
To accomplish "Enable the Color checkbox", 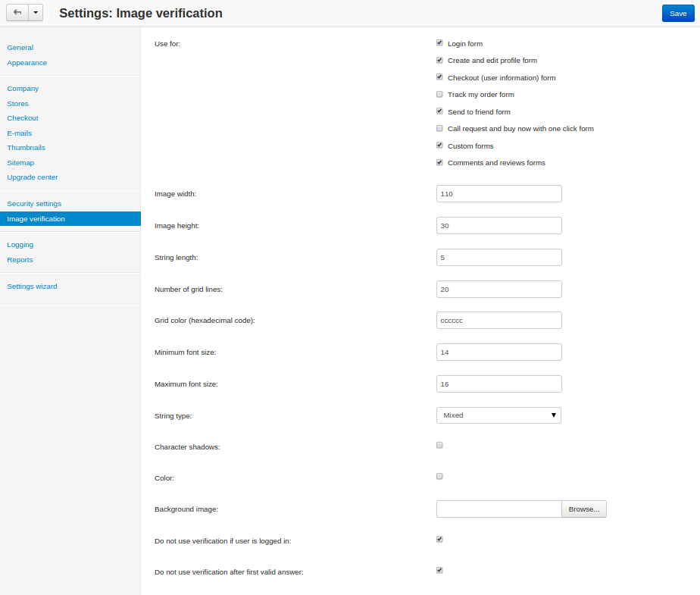I will point(439,477).
